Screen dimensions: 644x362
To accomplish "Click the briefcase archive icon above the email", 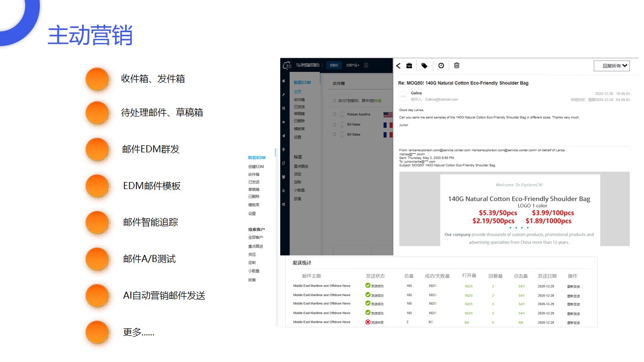I will (409, 65).
